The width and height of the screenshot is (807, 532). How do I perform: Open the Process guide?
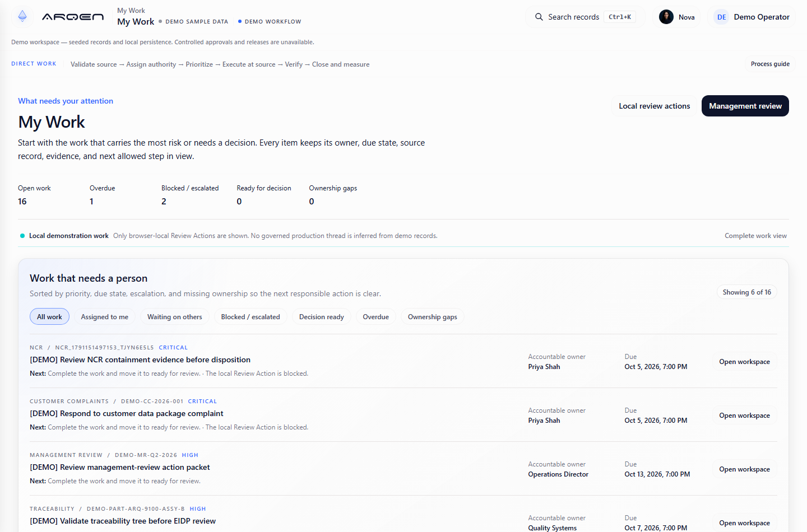click(770, 64)
